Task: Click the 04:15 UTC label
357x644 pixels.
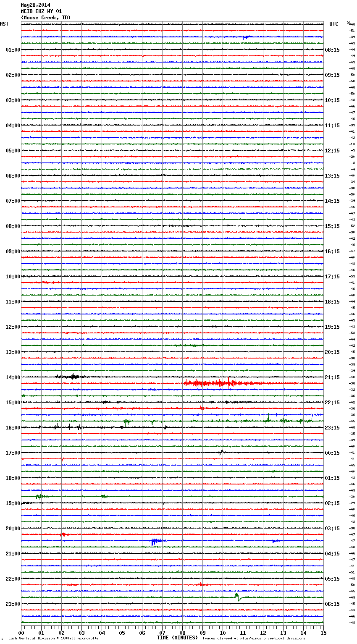Action: click(332, 554)
